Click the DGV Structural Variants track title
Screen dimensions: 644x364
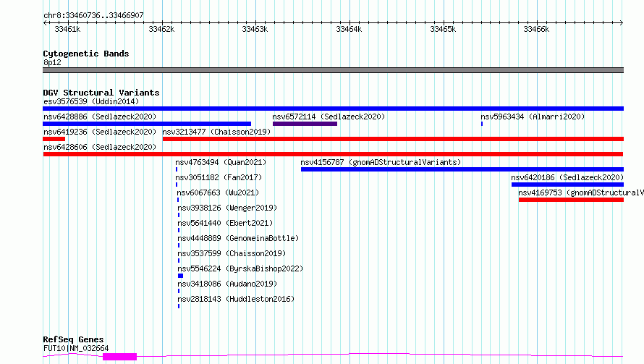[101, 93]
